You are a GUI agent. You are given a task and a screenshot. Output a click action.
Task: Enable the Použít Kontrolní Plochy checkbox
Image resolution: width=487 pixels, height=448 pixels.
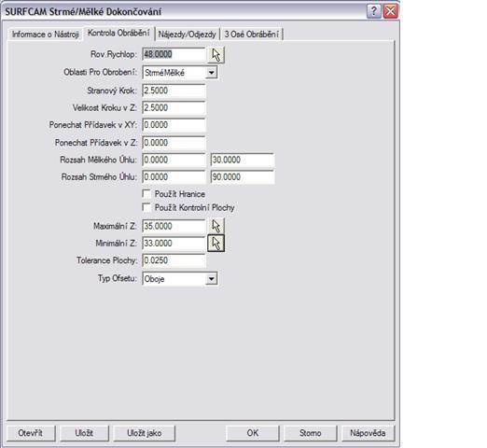pyautogui.click(x=146, y=207)
